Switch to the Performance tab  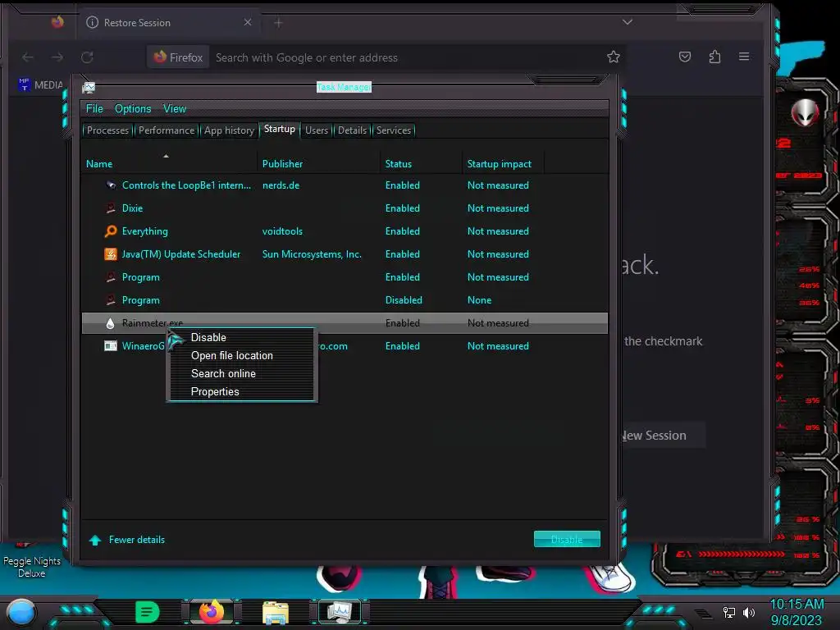(167, 130)
